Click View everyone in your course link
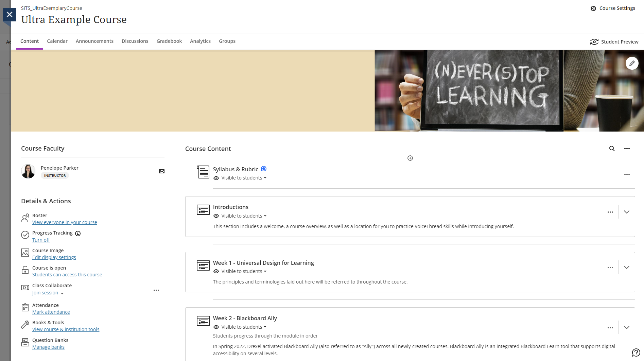The image size is (644, 361). [65, 222]
